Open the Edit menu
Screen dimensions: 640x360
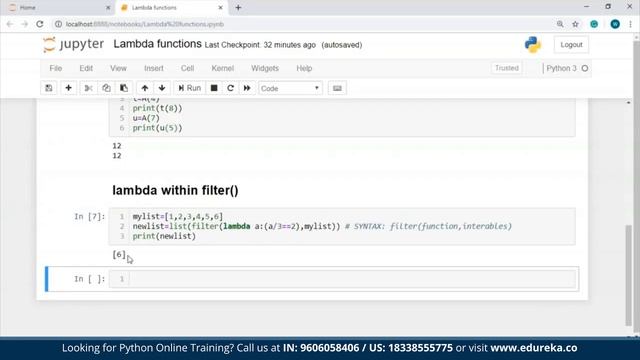pos(86,68)
